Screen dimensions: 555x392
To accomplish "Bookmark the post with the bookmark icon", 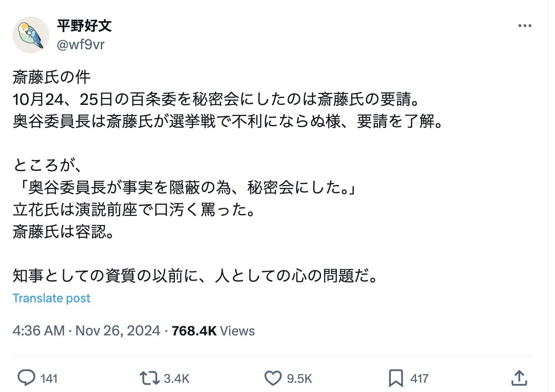I will 396,378.
